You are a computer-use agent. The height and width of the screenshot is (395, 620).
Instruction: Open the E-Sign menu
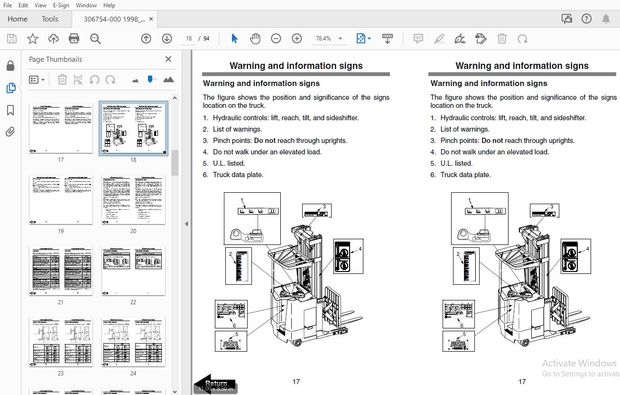tap(61, 5)
